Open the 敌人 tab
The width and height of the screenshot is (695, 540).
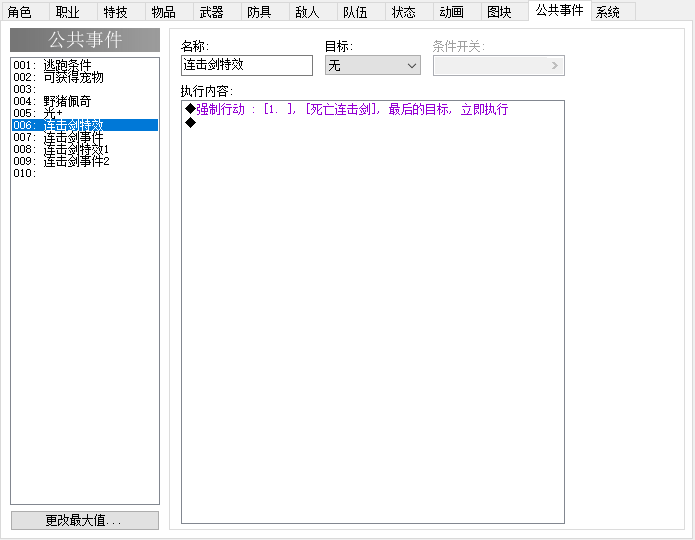click(312, 12)
